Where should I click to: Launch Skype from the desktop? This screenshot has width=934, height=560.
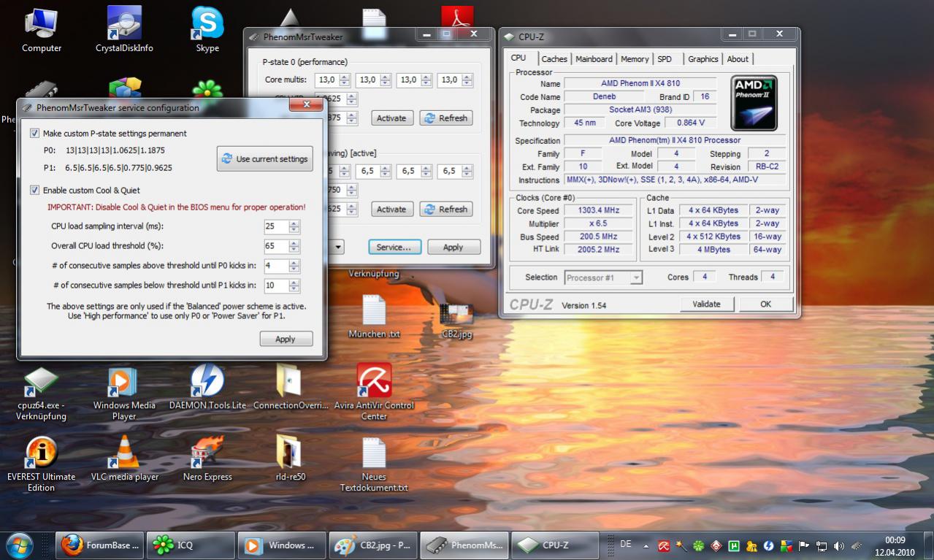click(x=207, y=30)
